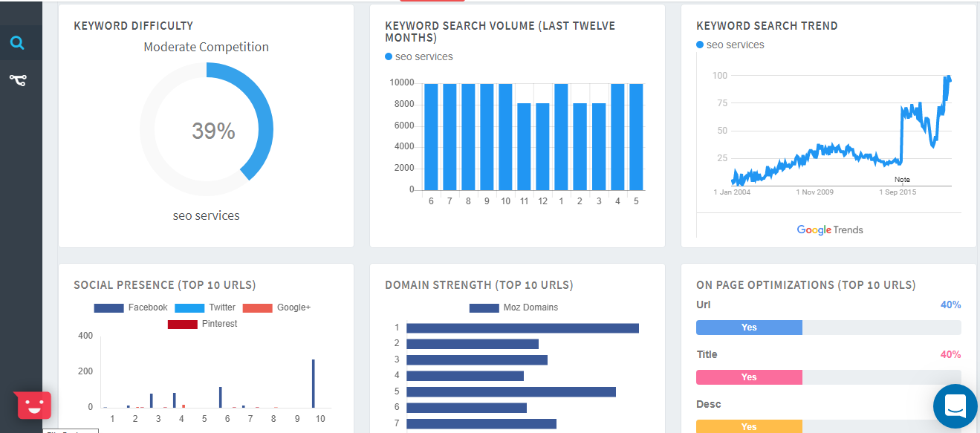Click the Url Yes progress bar
The image size is (980, 433).
coord(828,328)
